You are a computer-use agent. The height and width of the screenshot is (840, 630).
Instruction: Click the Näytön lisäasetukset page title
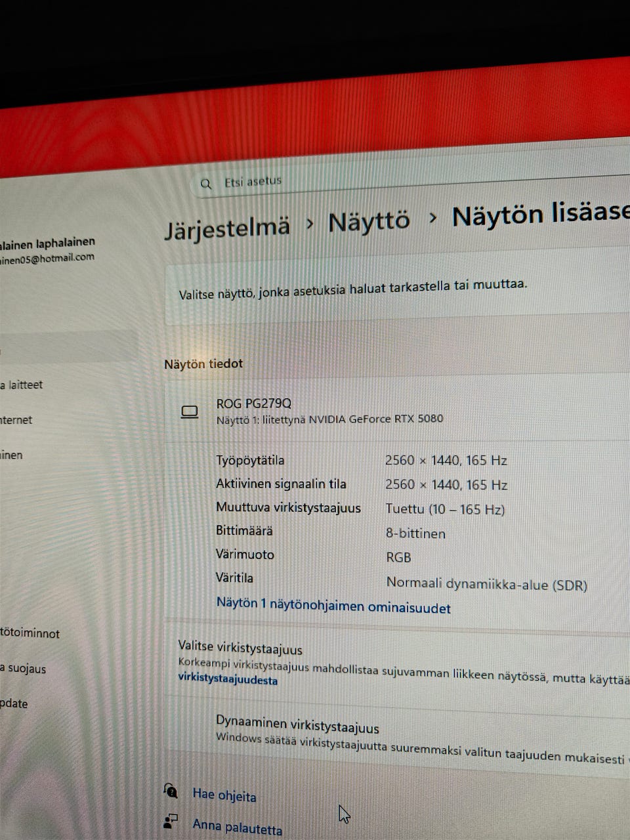pyautogui.click(x=541, y=214)
